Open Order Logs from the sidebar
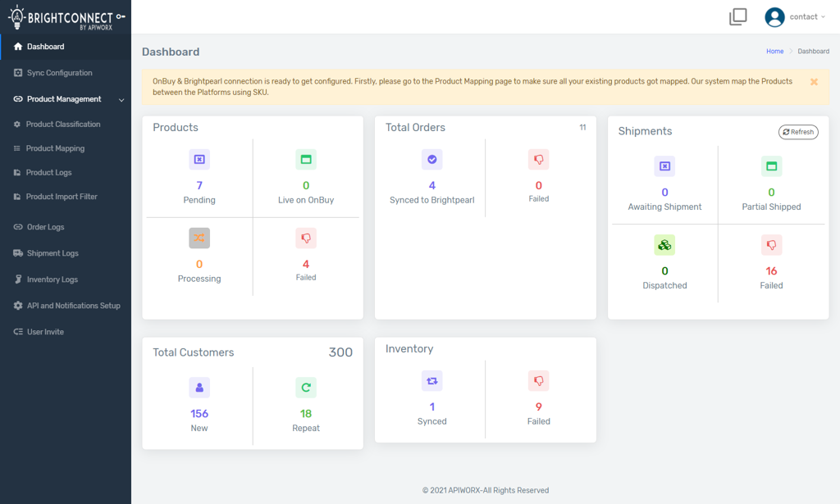Viewport: 840px width, 504px height. click(44, 227)
